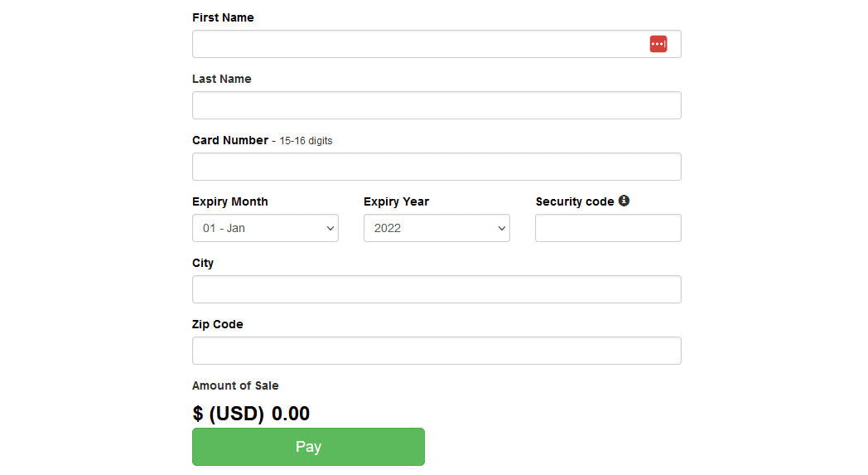Click the Expiry Month label
Viewport: 868px width, 475px height.
click(229, 201)
